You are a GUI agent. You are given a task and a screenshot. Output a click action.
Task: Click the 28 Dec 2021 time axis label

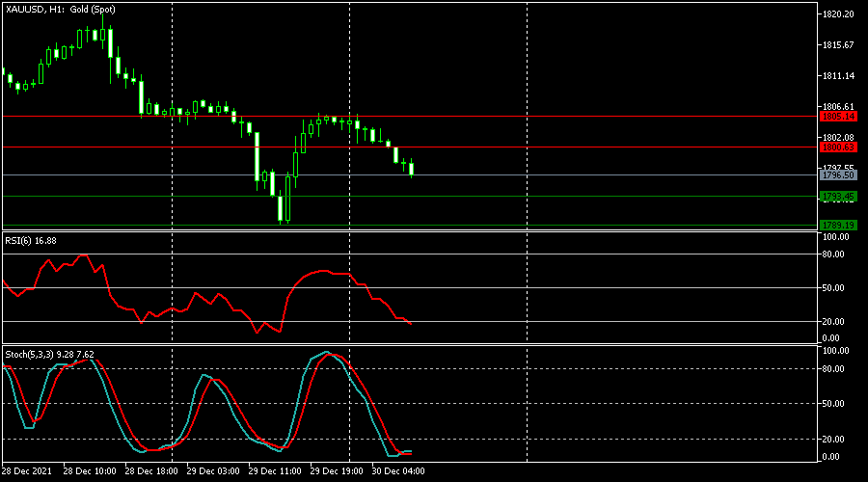coord(27,471)
